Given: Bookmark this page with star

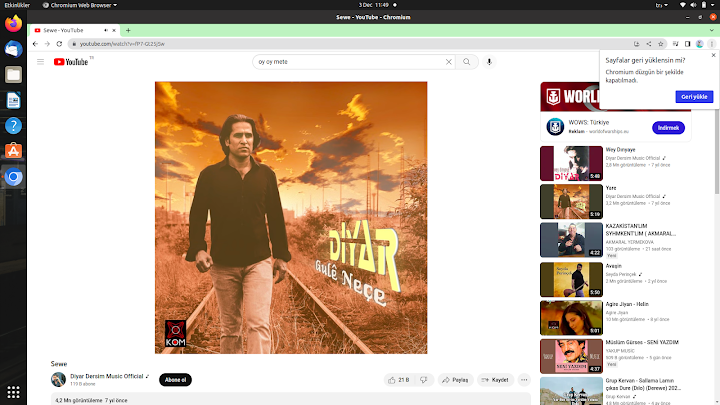Looking at the screenshot, I should tap(661, 44).
